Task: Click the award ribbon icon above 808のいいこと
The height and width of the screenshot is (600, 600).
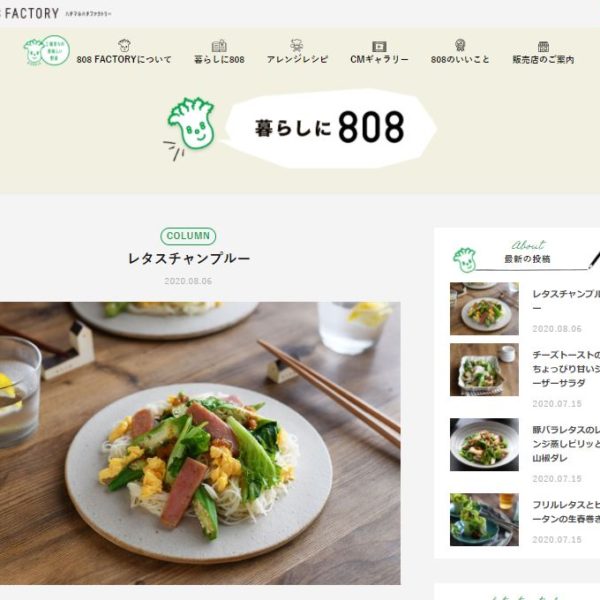Action: (x=460, y=45)
